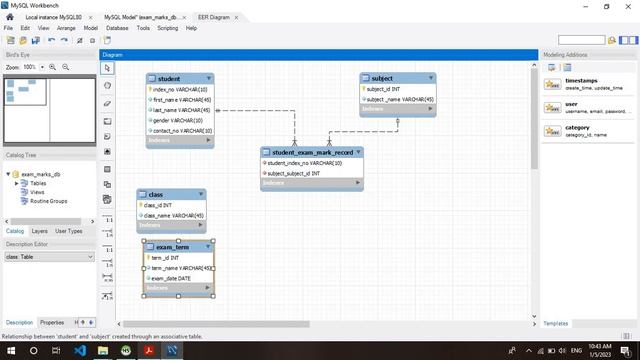
Task: Collapse student_exam_mark_record table via arrow
Action: (x=358, y=152)
